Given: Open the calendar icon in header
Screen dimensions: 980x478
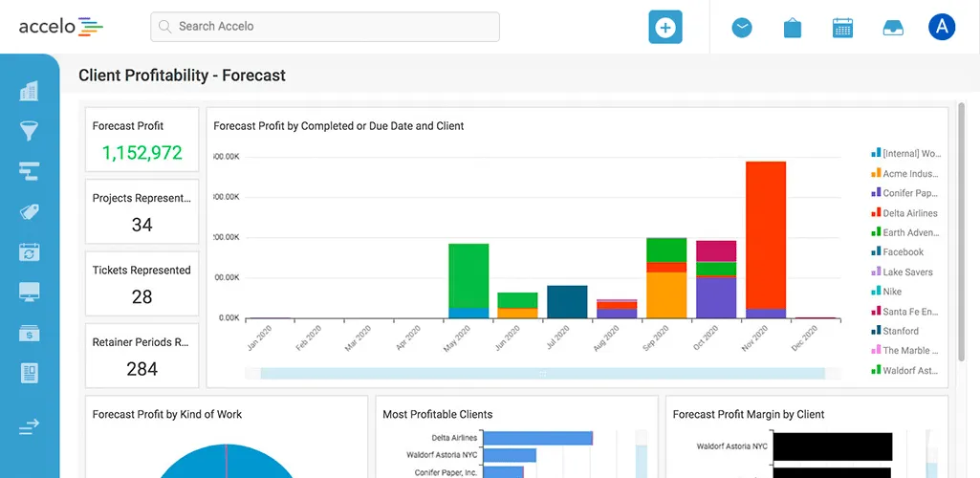Looking at the screenshot, I should pos(842,28).
